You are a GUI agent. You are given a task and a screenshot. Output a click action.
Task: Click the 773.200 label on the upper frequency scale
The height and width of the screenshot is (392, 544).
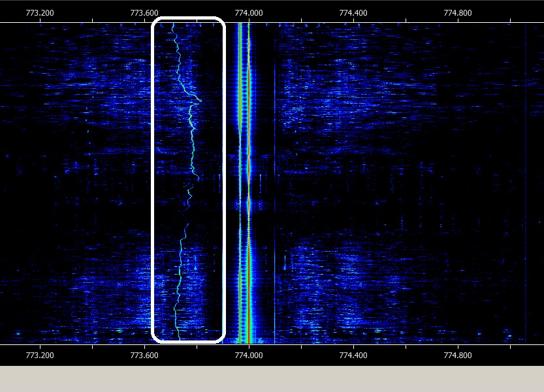point(40,13)
